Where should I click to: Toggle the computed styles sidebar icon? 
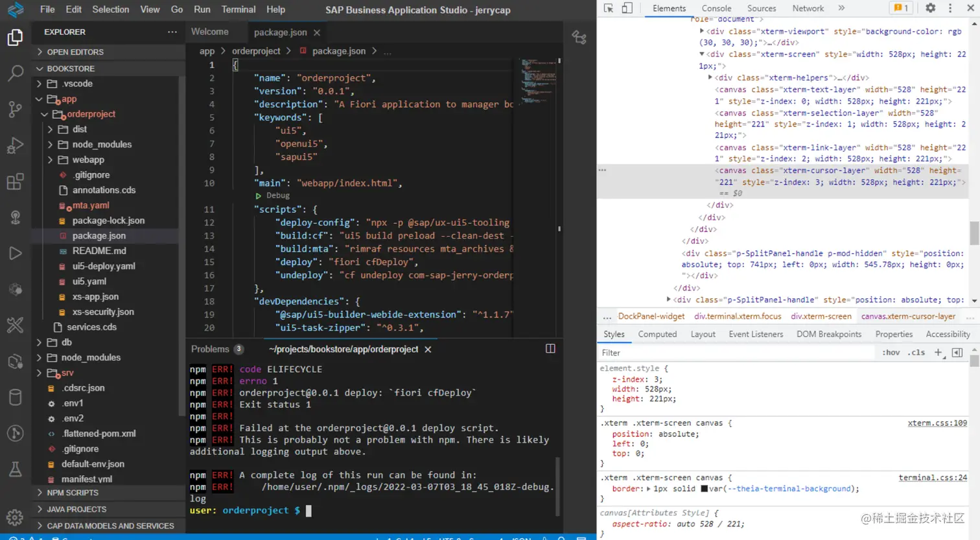point(957,353)
